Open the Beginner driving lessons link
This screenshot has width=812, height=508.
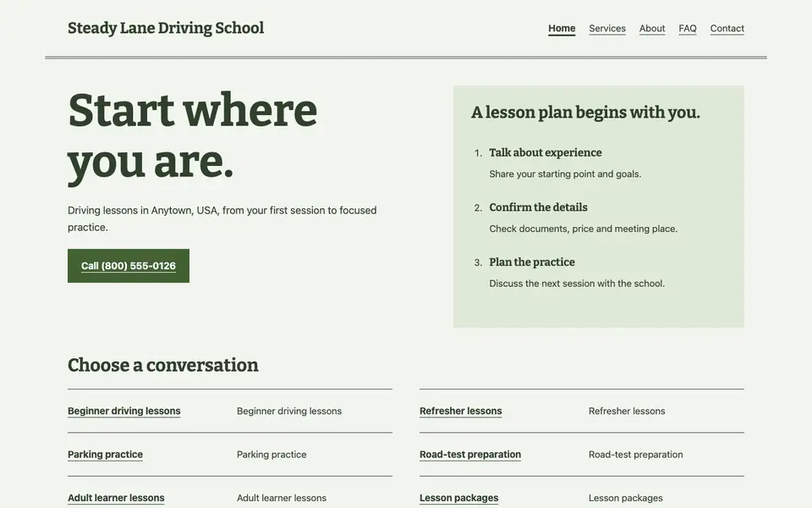coord(124,411)
